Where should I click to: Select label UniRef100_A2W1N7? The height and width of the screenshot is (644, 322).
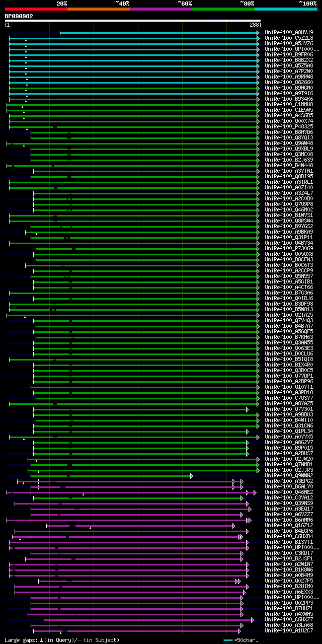tap(289, 564)
